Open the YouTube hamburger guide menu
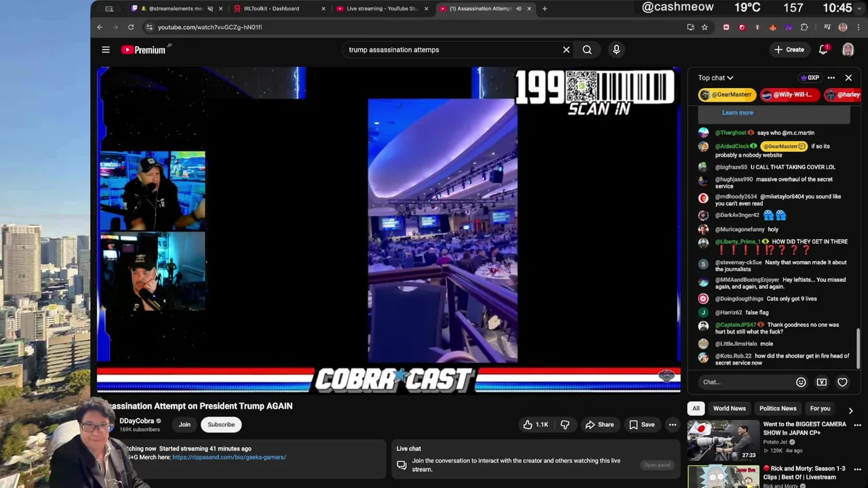This screenshot has height=488, width=868. click(106, 49)
